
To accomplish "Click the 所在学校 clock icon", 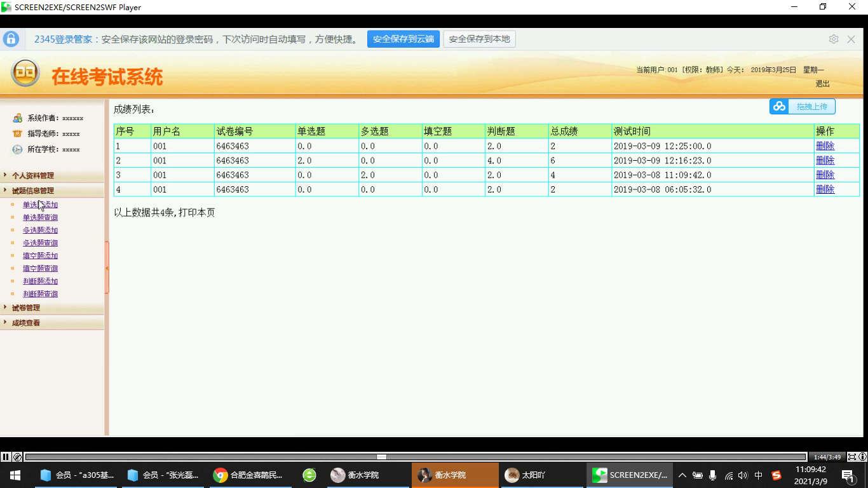I will 18,149.
